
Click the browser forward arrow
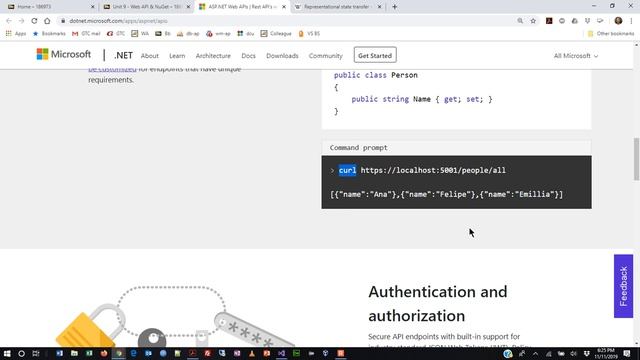point(21,21)
